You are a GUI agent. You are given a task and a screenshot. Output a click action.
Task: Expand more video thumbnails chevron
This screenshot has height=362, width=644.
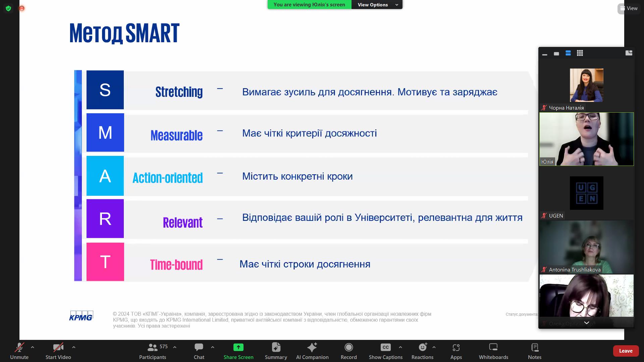pyautogui.click(x=586, y=323)
